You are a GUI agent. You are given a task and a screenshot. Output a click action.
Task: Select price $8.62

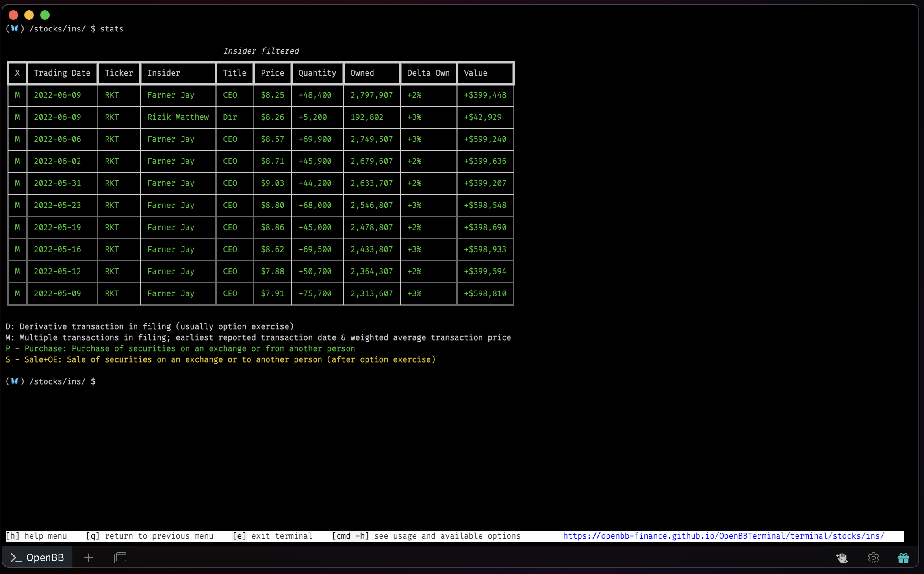coord(272,249)
